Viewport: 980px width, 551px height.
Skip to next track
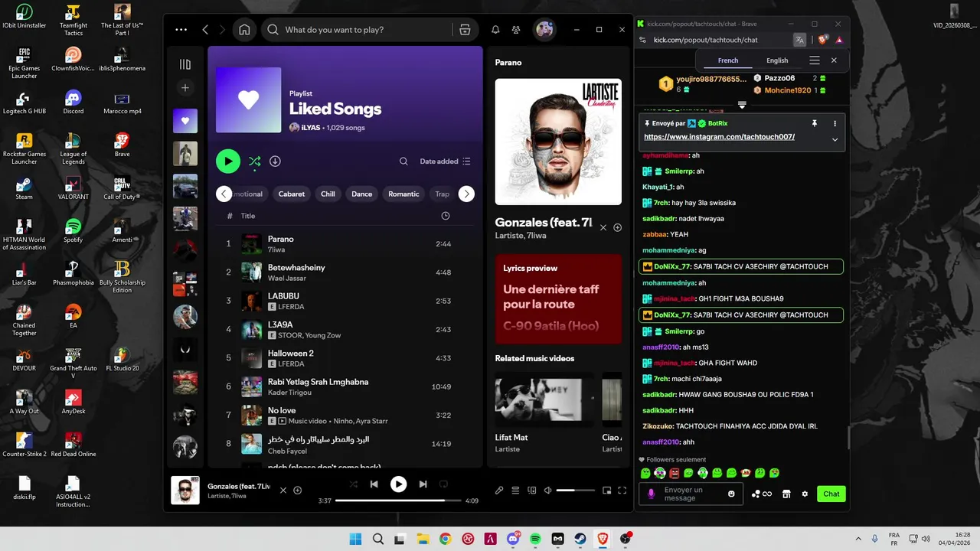click(x=423, y=484)
